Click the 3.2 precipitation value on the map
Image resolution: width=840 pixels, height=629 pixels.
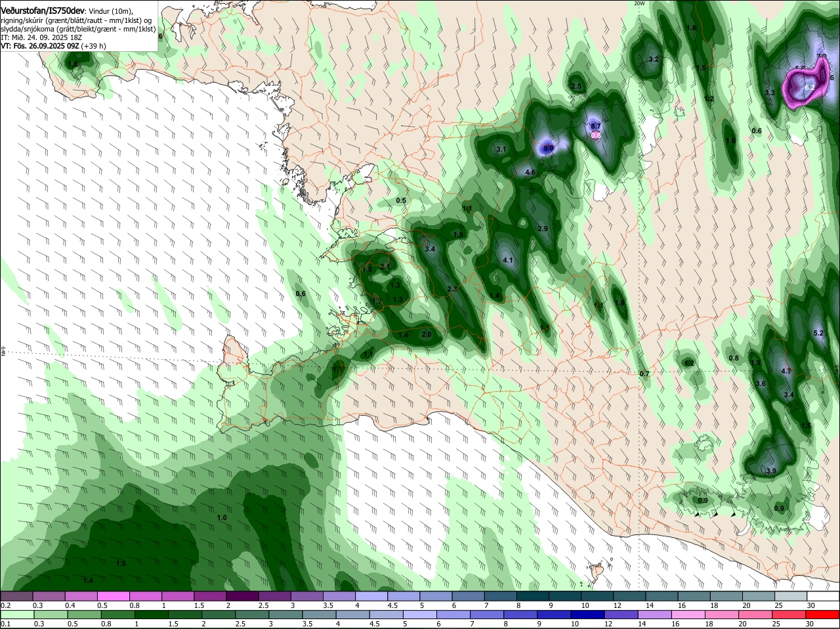pyautogui.click(x=654, y=60)
